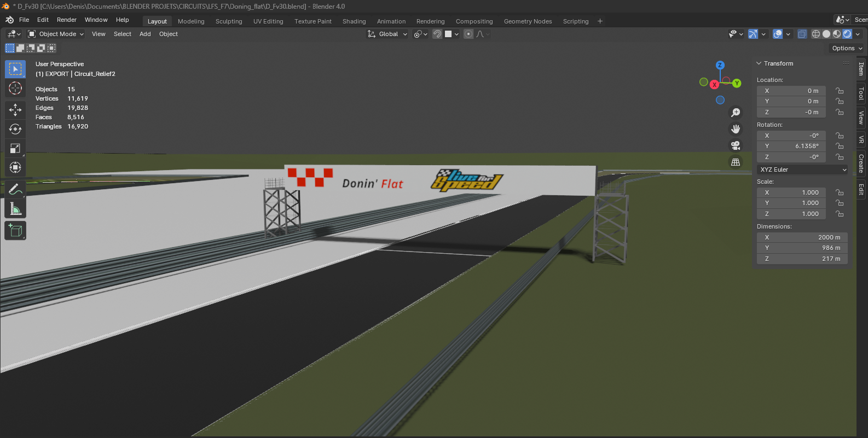Open the Blender logo app menu
868x438 pixels.
[x=9, y=20]
